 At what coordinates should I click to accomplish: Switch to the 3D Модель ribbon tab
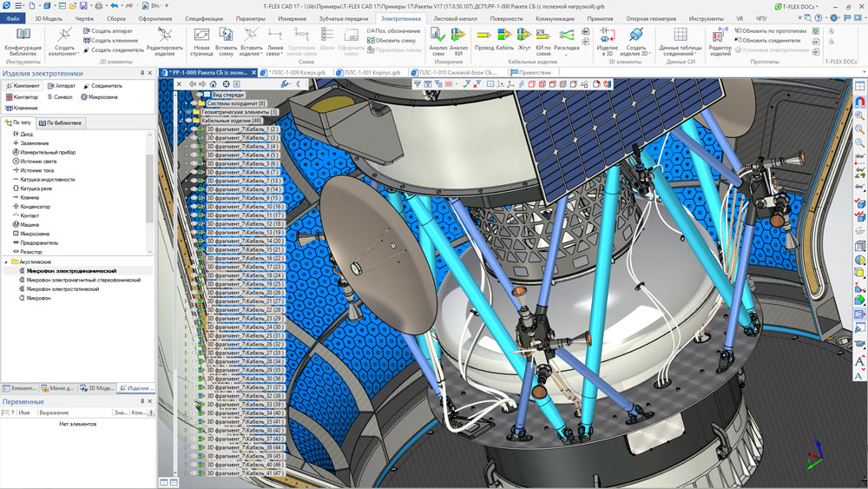[x=49, y=18]
